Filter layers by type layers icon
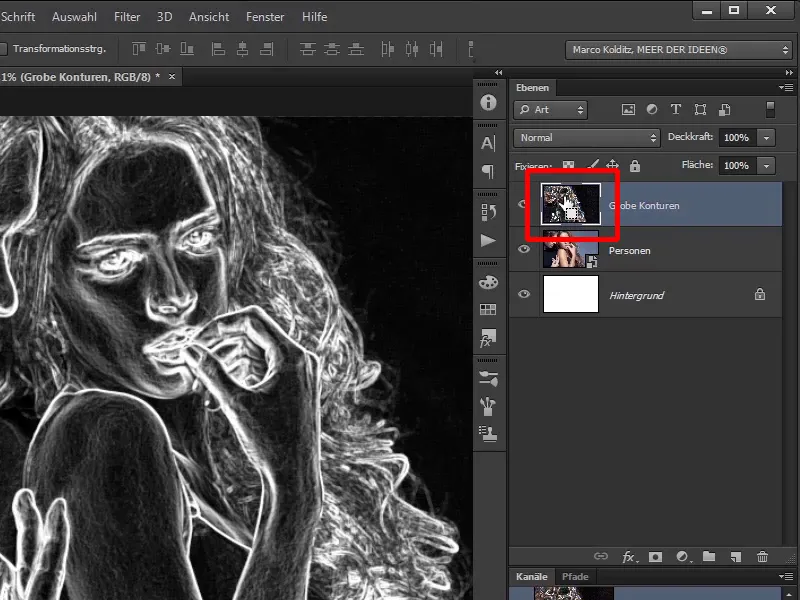This screenshot has width=800, height=600. click(x=676, y=109)
